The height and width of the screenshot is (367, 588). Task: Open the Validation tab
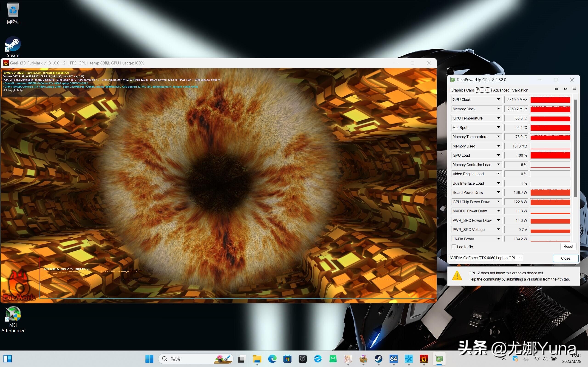click(x=520, y=90)
